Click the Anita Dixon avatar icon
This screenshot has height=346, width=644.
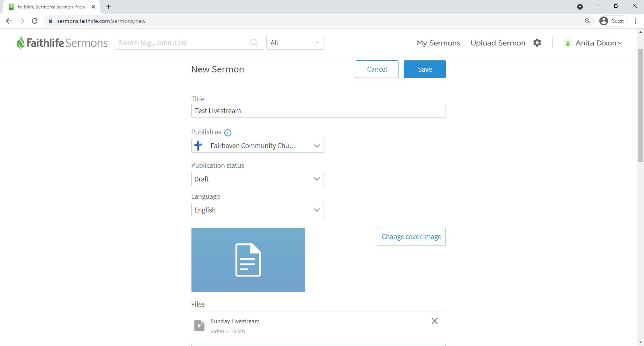click(x=568, y=43)
